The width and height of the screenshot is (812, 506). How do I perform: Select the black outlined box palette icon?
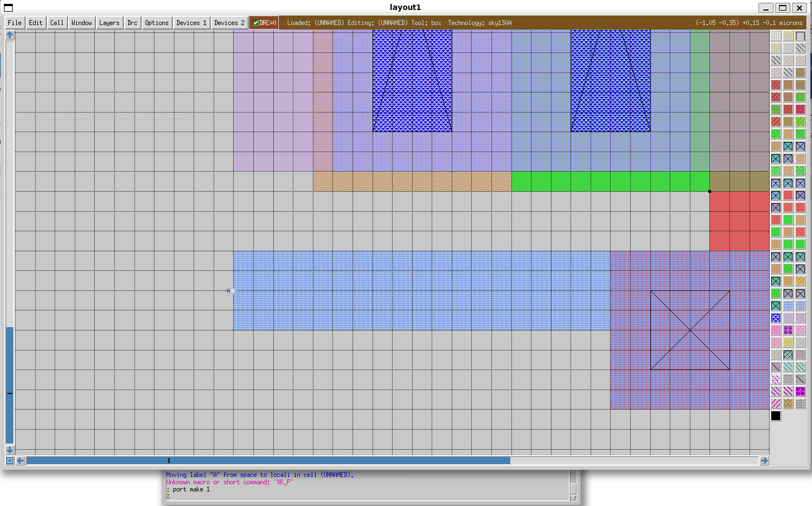(800, 36)
